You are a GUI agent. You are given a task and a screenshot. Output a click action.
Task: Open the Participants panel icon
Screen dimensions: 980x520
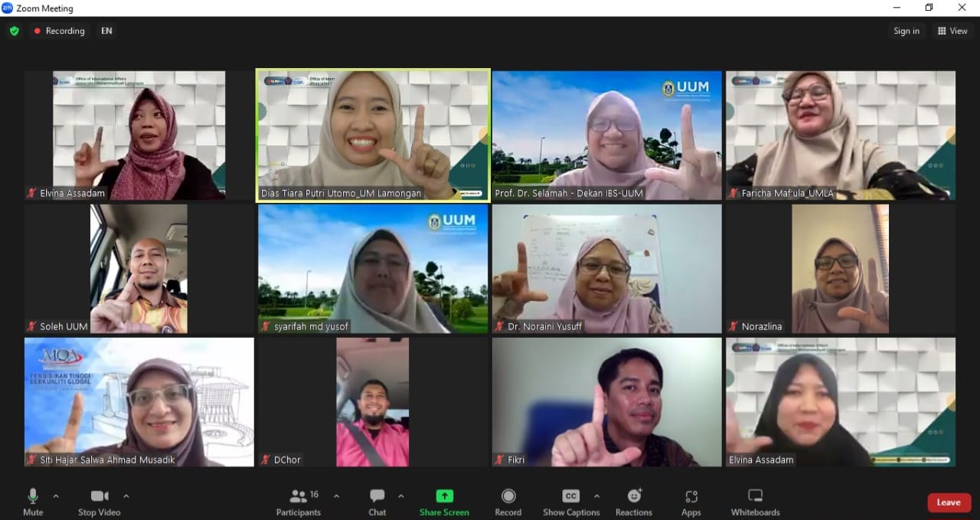(299, 496)
